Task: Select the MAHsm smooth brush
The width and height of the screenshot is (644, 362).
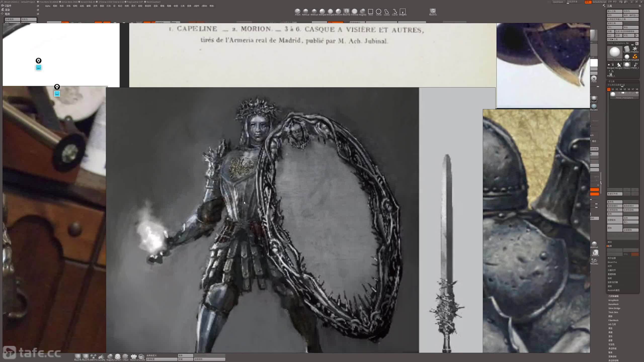Action: [338, 12]
